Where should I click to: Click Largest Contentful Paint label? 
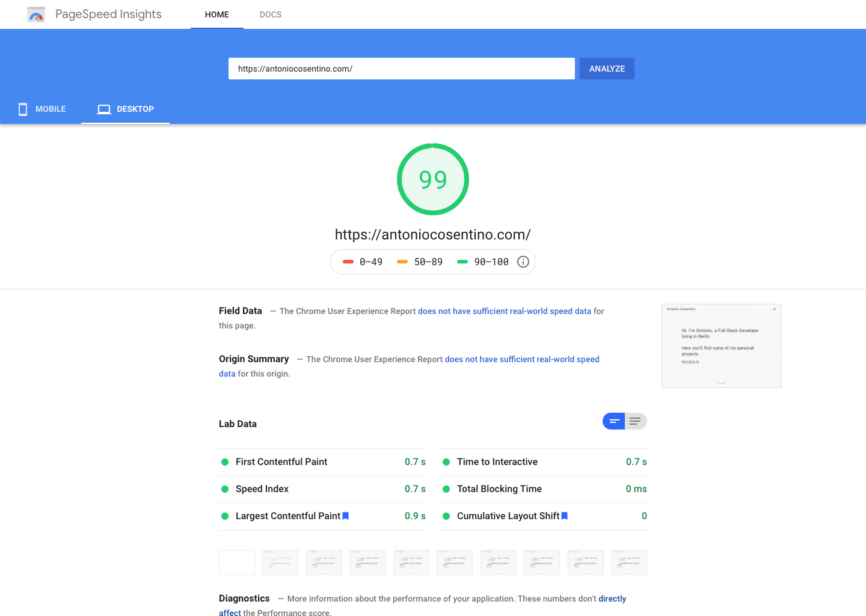[288, 516]
